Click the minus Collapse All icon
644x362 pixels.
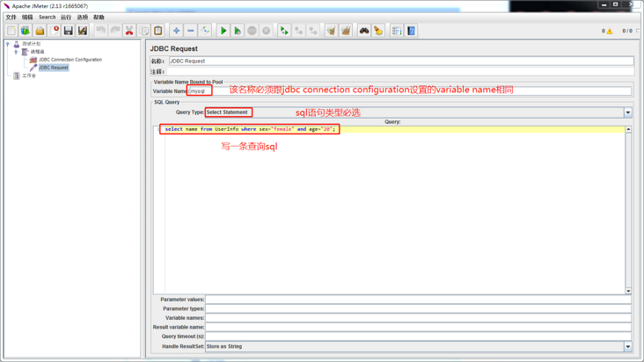(190, 31)
